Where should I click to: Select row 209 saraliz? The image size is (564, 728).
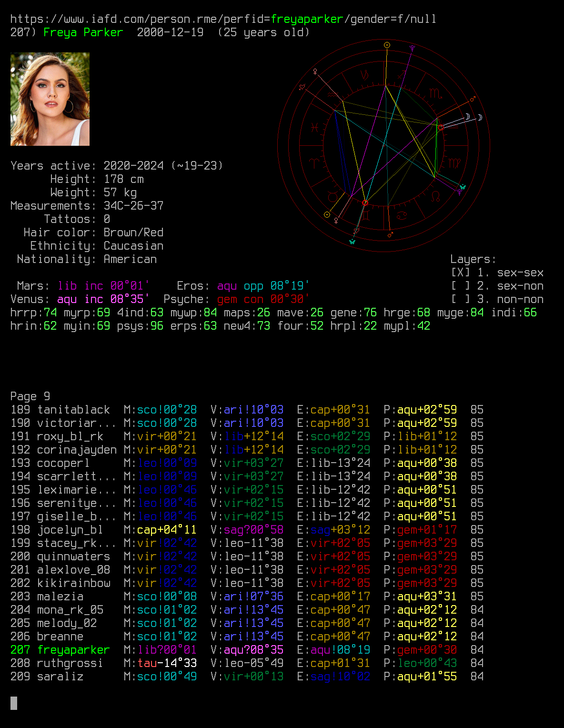click(247, 677)
